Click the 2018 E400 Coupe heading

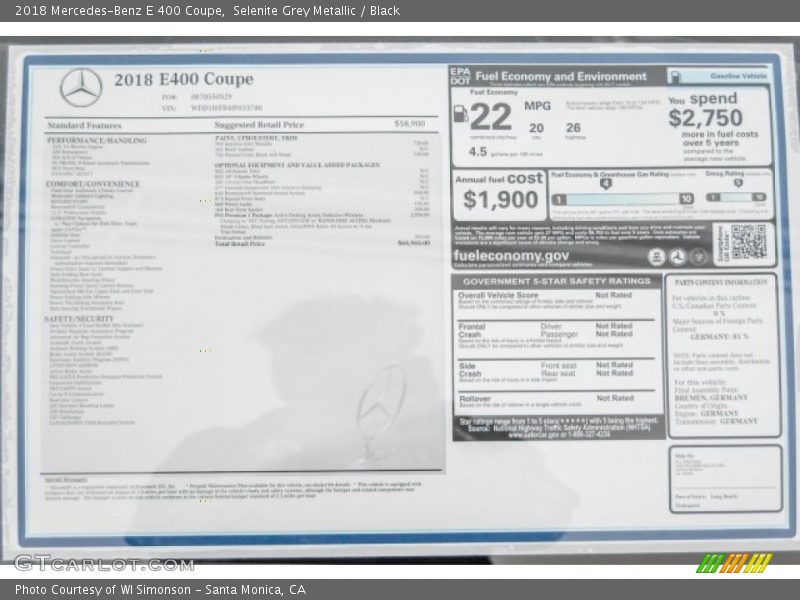(183, 79)
